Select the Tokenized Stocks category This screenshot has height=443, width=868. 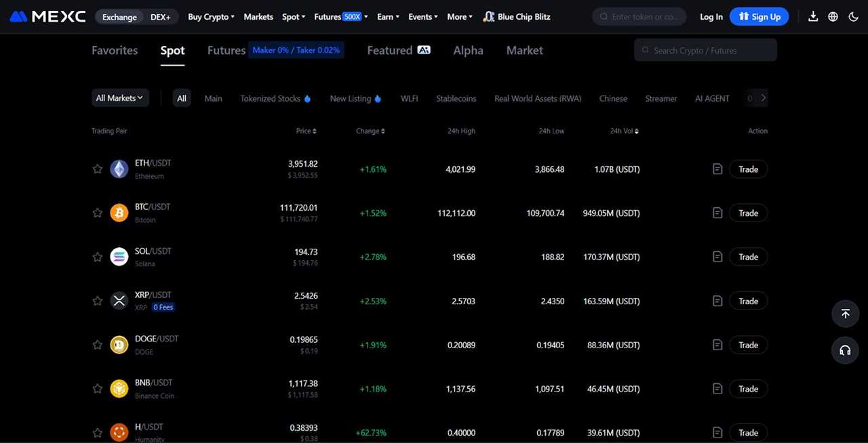270,98
